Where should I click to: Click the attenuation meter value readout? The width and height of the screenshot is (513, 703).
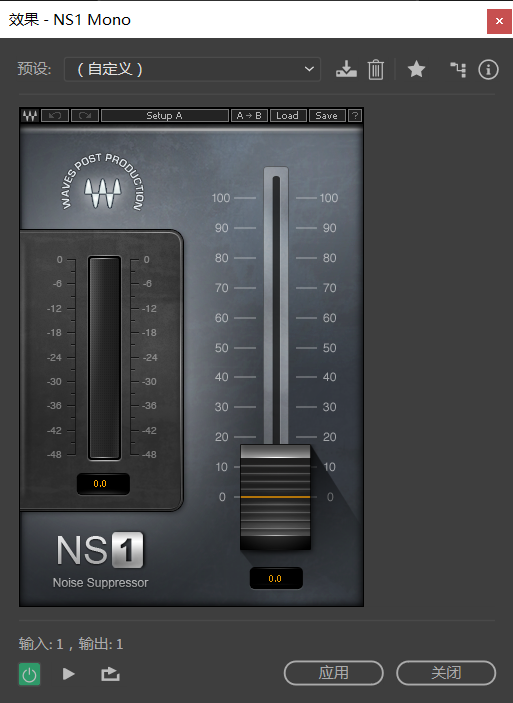pyautogui.click(x=103, y=484)
